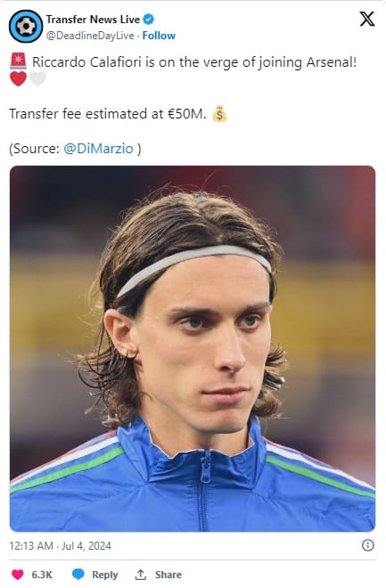Viewport: 386px width, 588px height.
Task: Click the @DeadlineDayLive handle
Action: [x=90, y=36]
